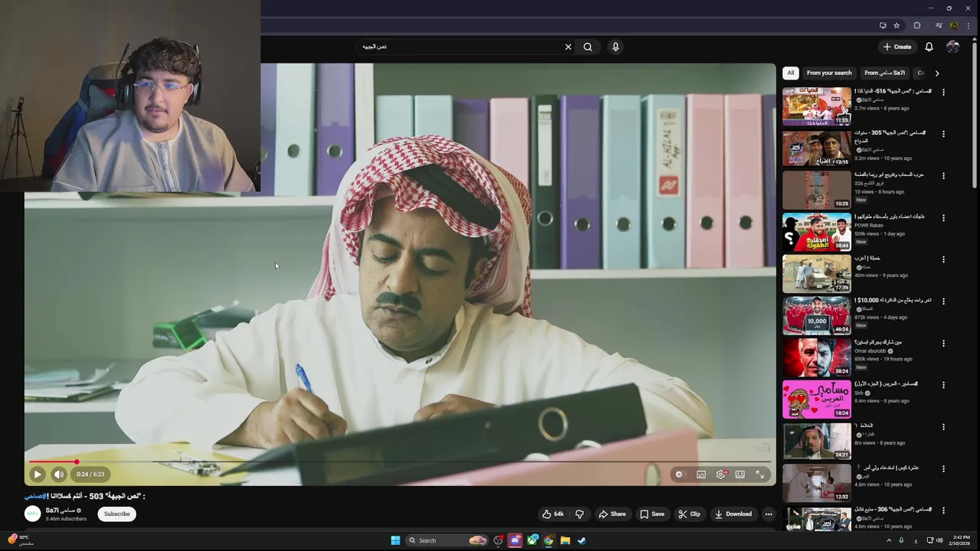Switch to theater mode in player
Viewport: 980px width, 551px height.
click(740, 474)
